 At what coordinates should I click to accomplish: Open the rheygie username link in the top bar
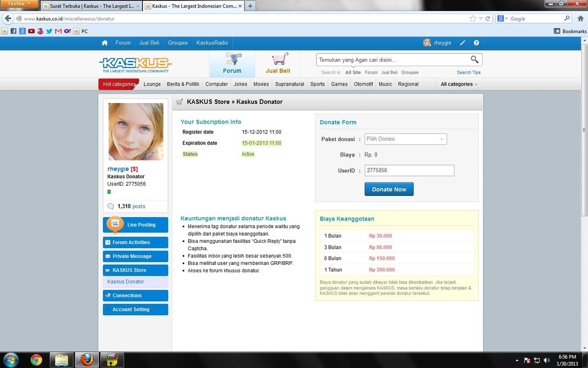(x=442, y=43)
